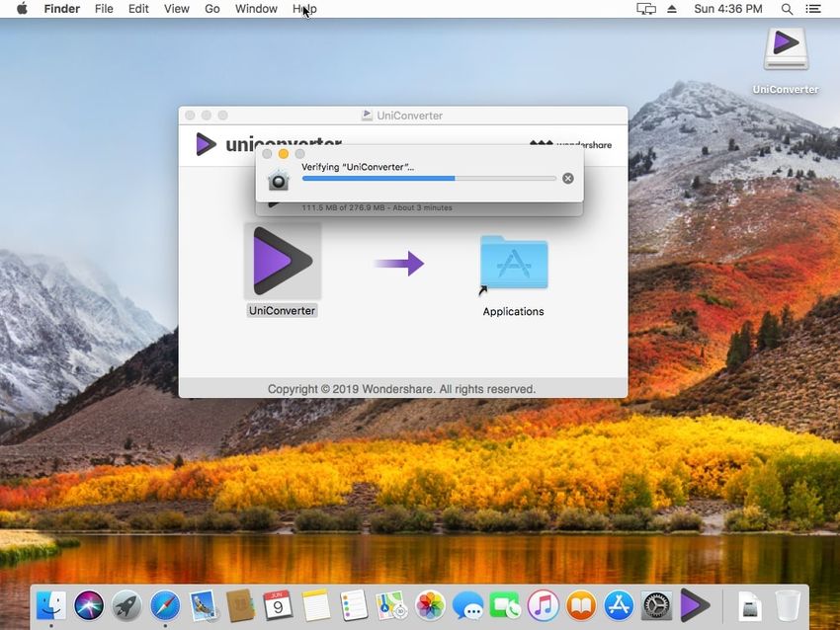This screenshot has width=840, height=630.
Task: Open Photos app in the Dock
Action: tap(430, 604)
